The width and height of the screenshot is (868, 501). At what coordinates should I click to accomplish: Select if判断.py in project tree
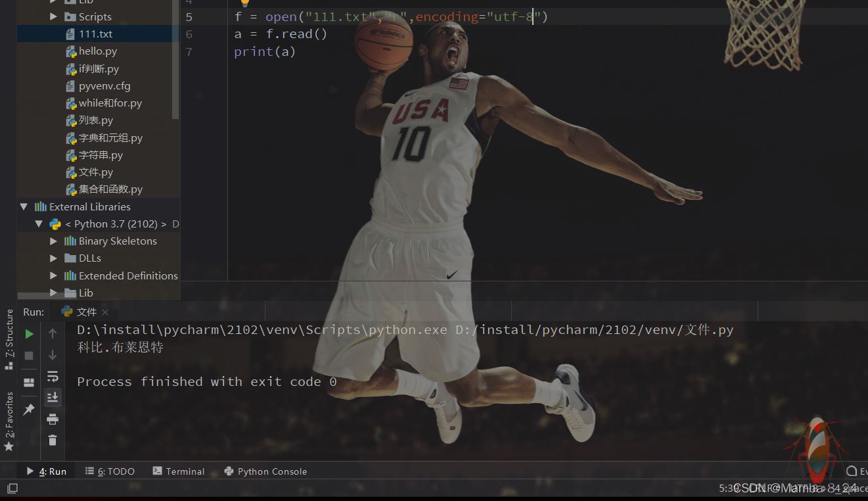tap(99, 68)
